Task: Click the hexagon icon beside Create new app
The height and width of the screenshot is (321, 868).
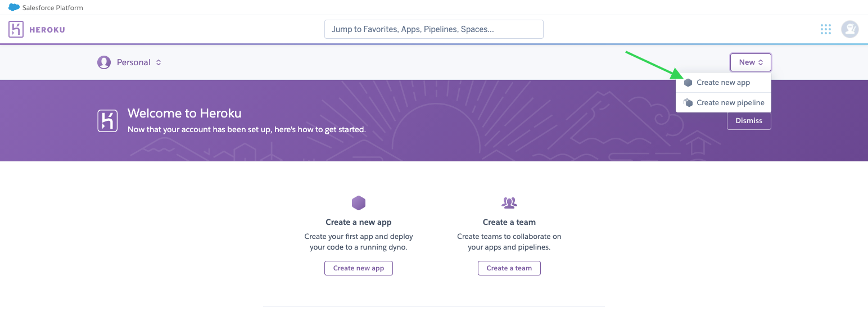Action: pos(688,83)
